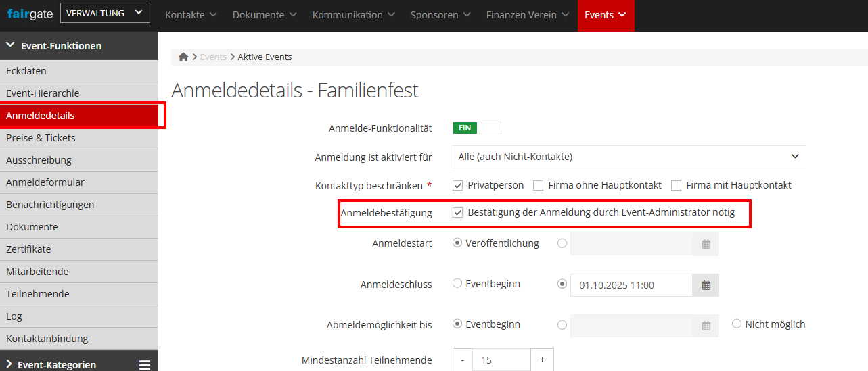Image resolution: width=868 pixels, height=371 pixels.
Task: Expand the Event-Kategorien section
Action: click(57, 365)
